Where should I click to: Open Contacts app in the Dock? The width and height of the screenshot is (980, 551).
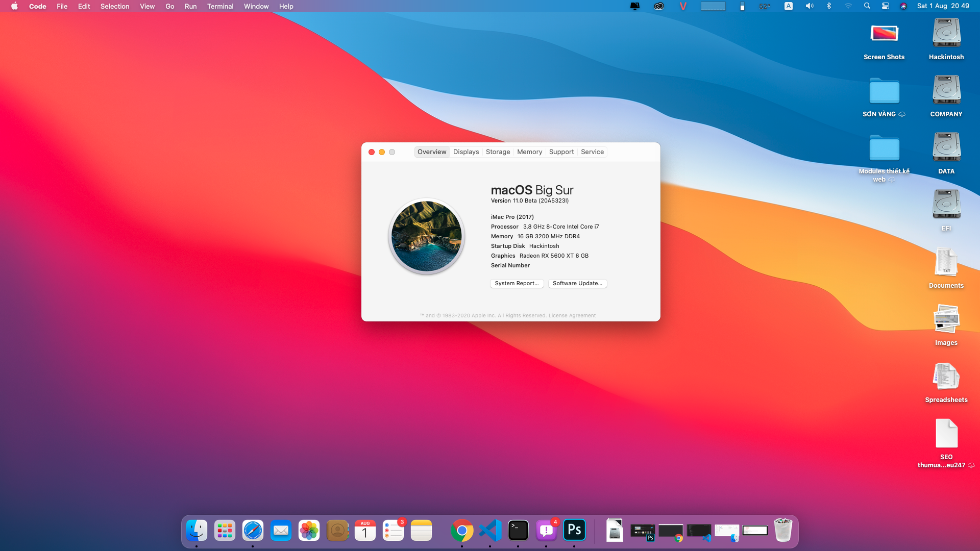pos(337,531)
